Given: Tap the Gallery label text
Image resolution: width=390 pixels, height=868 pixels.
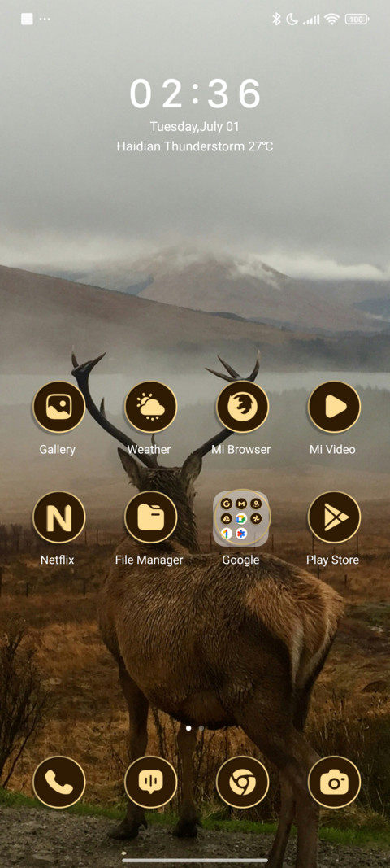Looking at the screenshot, I should click(x=57, y=450).
